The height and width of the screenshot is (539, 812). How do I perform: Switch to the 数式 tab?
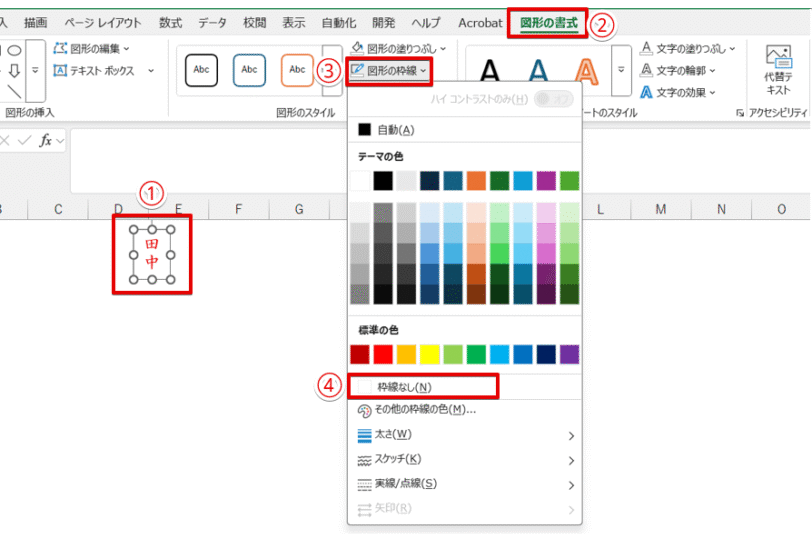coord(170,23)
